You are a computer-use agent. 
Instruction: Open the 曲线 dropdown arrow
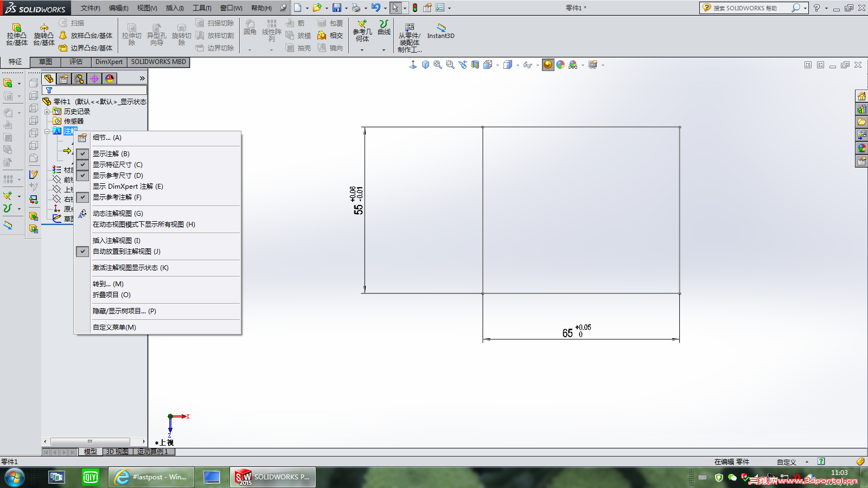384,50
